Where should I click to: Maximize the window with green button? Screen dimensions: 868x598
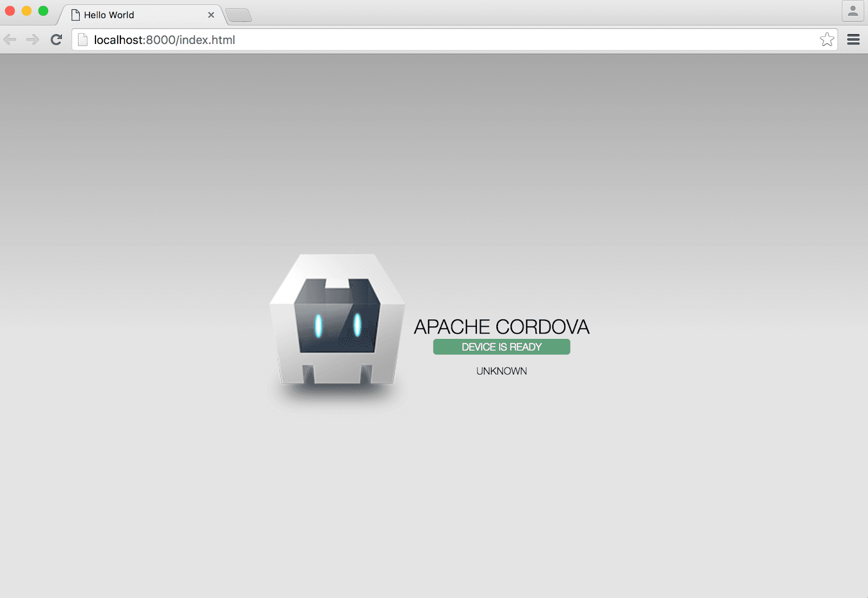[43, 11]
